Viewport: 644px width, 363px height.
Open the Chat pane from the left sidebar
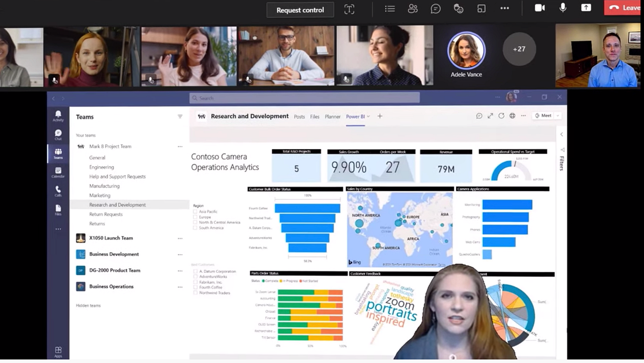(58, 132)
